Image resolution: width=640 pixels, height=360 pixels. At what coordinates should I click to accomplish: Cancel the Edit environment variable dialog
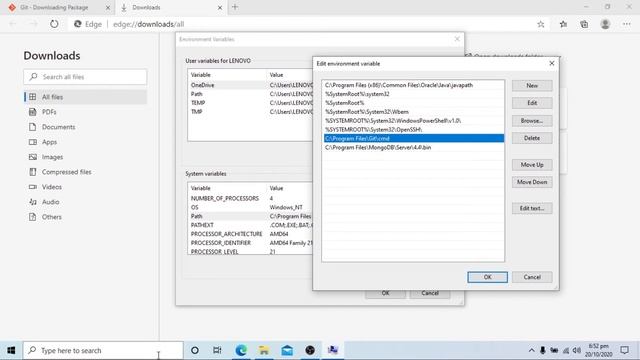pos(532,277)
